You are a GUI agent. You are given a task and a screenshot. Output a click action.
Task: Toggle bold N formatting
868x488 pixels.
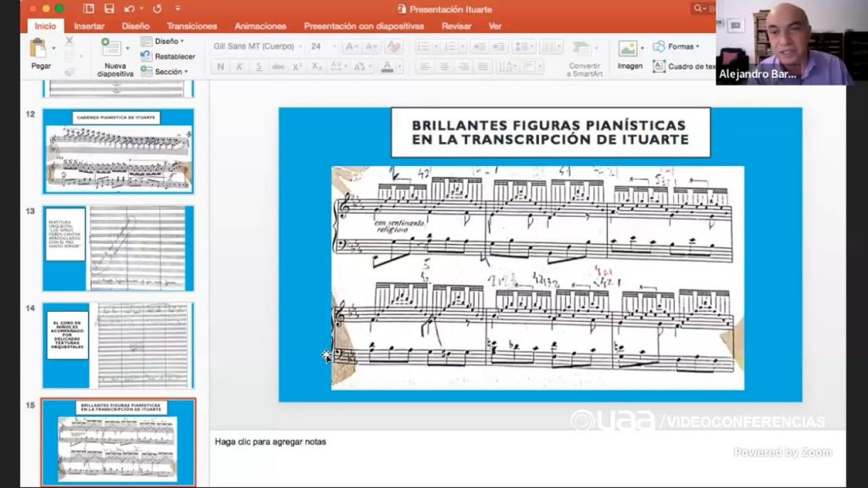pos(220,66)
